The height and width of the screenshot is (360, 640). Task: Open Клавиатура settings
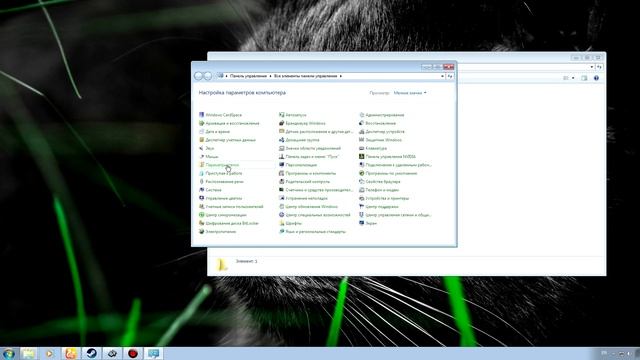click(373, 149)
